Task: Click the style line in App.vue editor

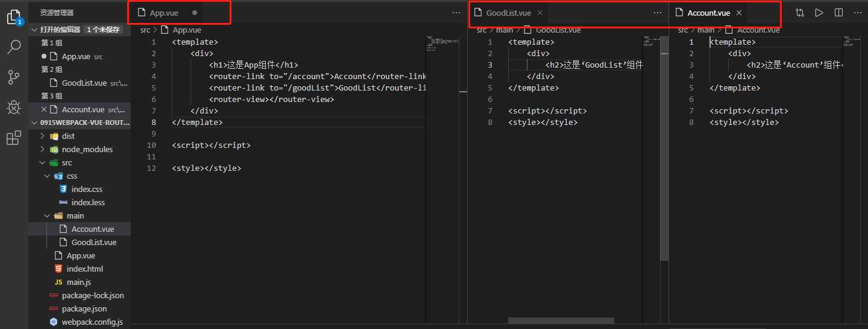Action: (x=206, y=168)
